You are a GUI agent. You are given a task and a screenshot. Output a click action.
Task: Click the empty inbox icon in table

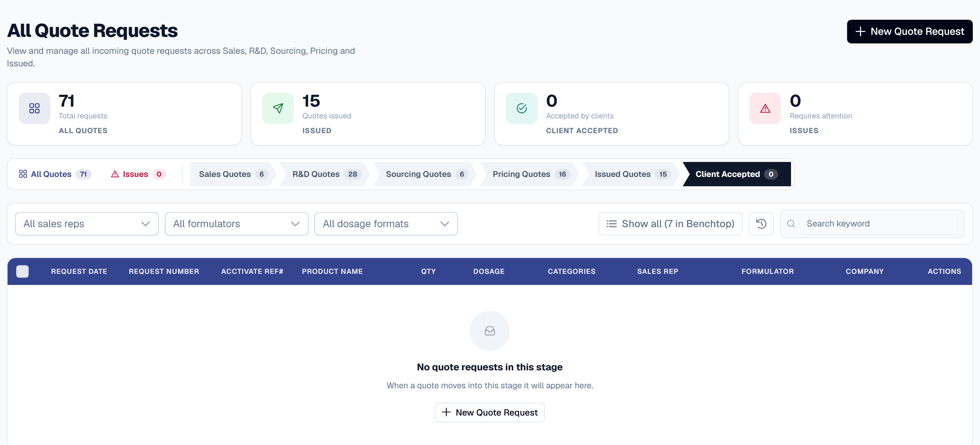[490, 331]
